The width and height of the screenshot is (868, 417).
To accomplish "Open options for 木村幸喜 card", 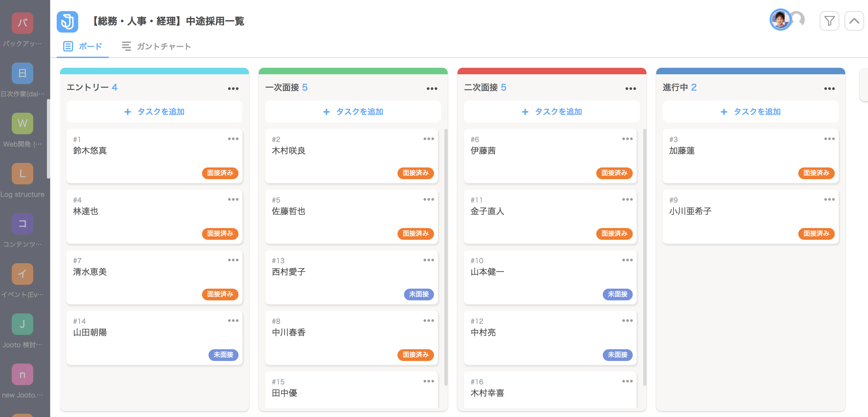I will pos(628,381).
